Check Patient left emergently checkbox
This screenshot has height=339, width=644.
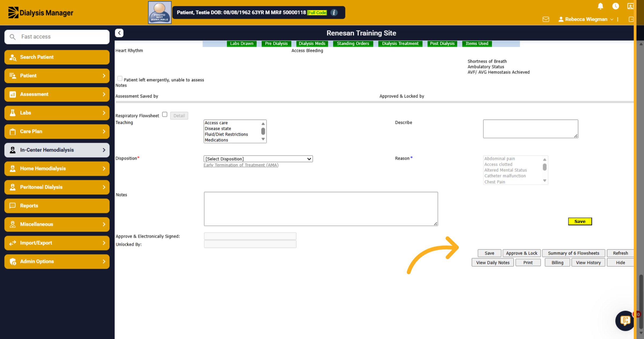(x=120, y=78)
